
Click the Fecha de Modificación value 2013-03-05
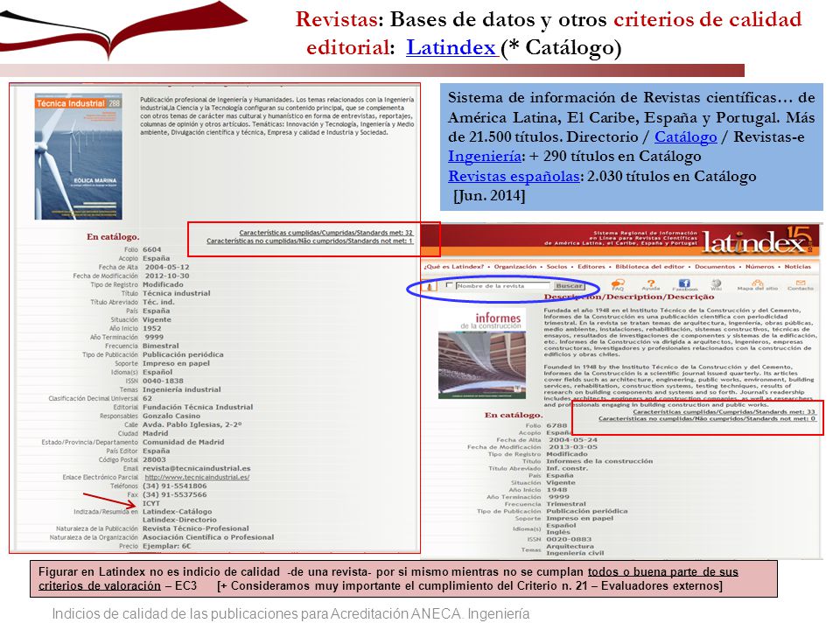(x=572, y=447)
